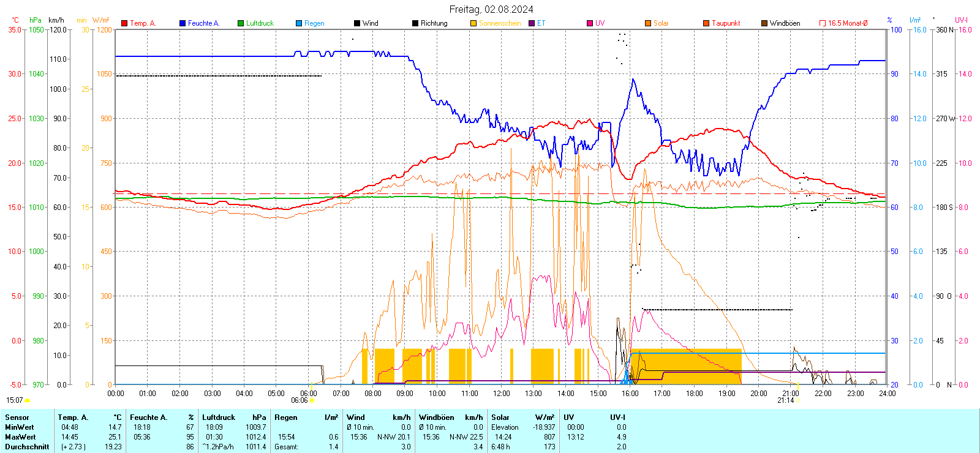Click the green Luftdruck legend square

[x=241, y=23]
